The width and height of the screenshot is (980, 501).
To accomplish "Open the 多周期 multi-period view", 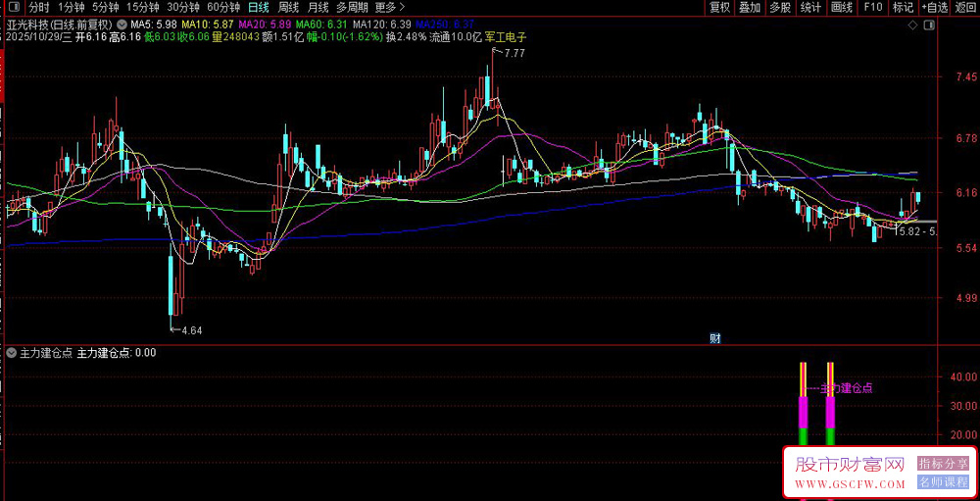I will click(x=352, y=8).
